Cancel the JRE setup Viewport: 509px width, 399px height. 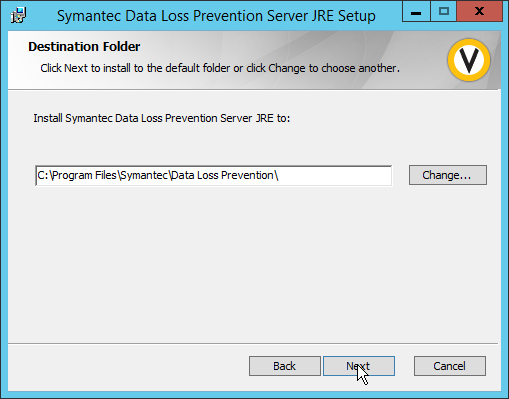(x=450, y=366)
